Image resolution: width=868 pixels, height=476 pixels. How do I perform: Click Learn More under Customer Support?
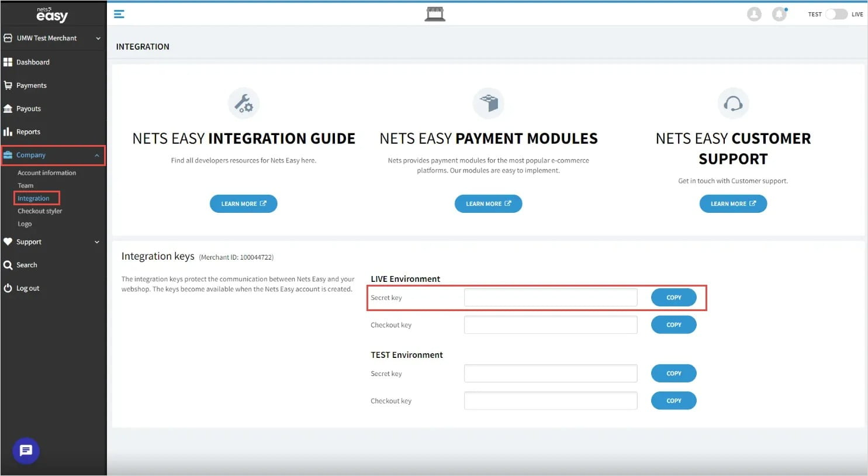coord(733,203)
